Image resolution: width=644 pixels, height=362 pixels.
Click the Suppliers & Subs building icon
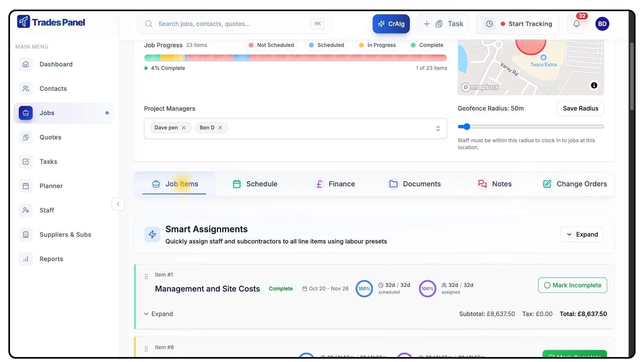point(26,235)
